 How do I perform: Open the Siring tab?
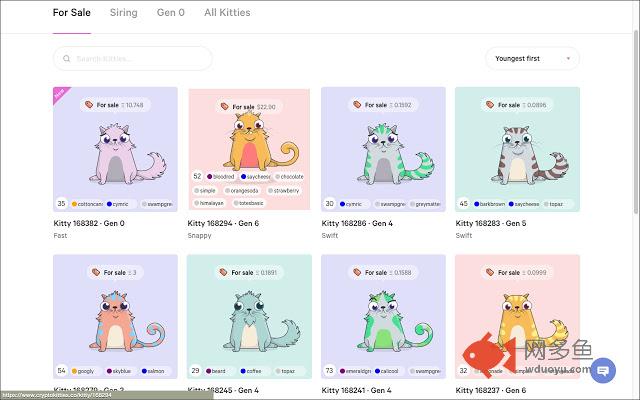click(124, 13)
